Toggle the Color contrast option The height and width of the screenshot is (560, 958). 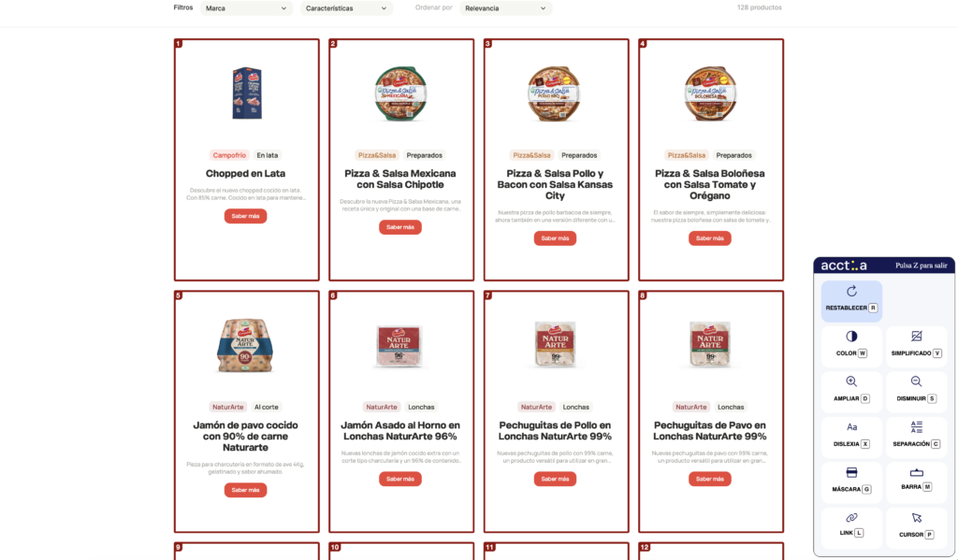[x=851, y=337]
